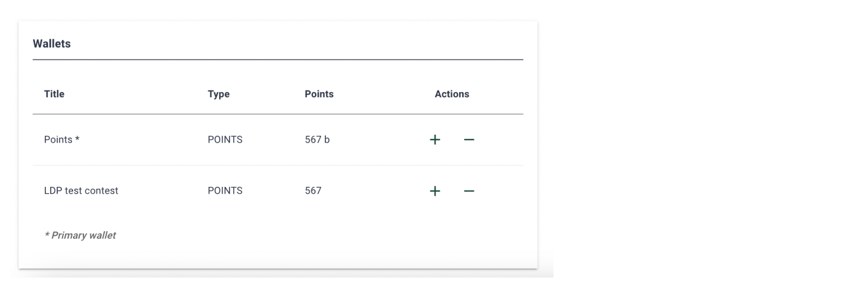Subtract points from the primary Points wallet
868x289 pixels.
pyautogui.click(x=469, y=140)
